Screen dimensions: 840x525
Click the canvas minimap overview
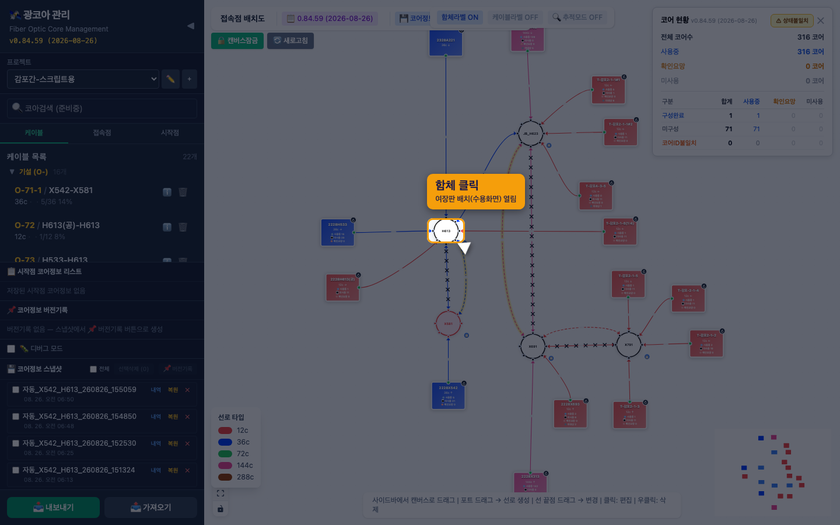pyautogui.click(x=773, y=473)
